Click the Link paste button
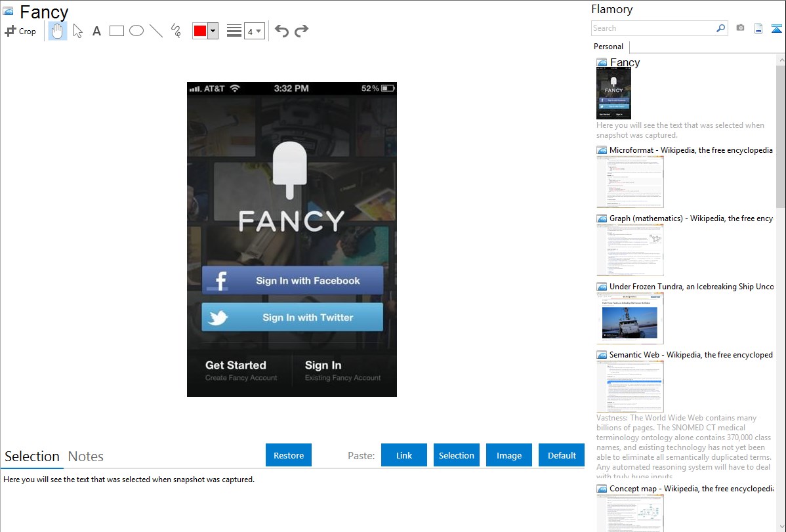This screenshot has height=532, width=786. tap(404, 455)
